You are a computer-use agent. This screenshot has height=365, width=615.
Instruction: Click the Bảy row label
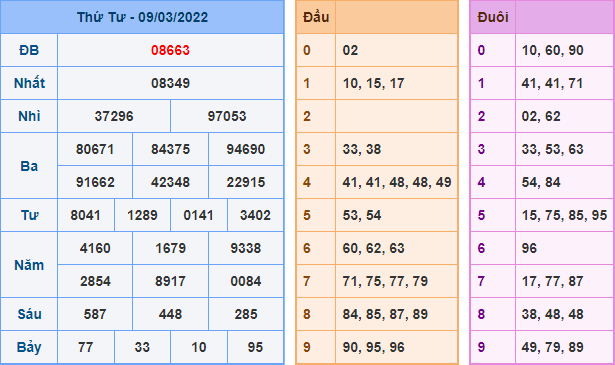[29, 347]
